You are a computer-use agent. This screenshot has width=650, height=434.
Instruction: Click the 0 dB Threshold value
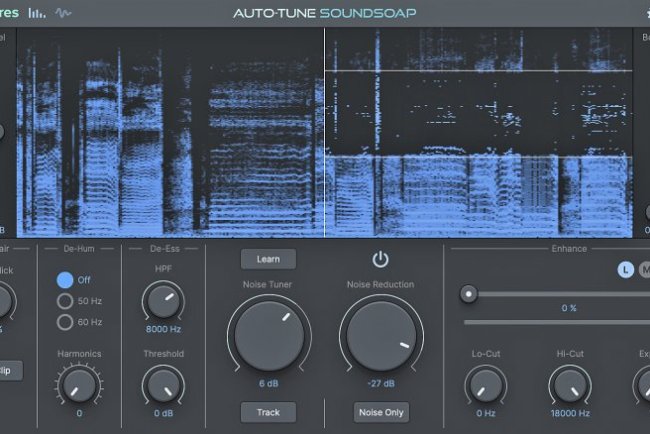click(x=163, y=413)
